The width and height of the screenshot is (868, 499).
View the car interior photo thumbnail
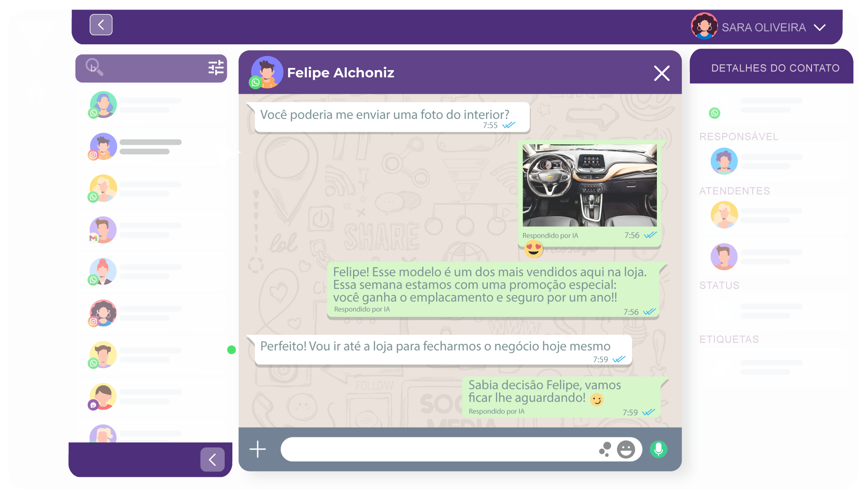(x=589, y=185)
